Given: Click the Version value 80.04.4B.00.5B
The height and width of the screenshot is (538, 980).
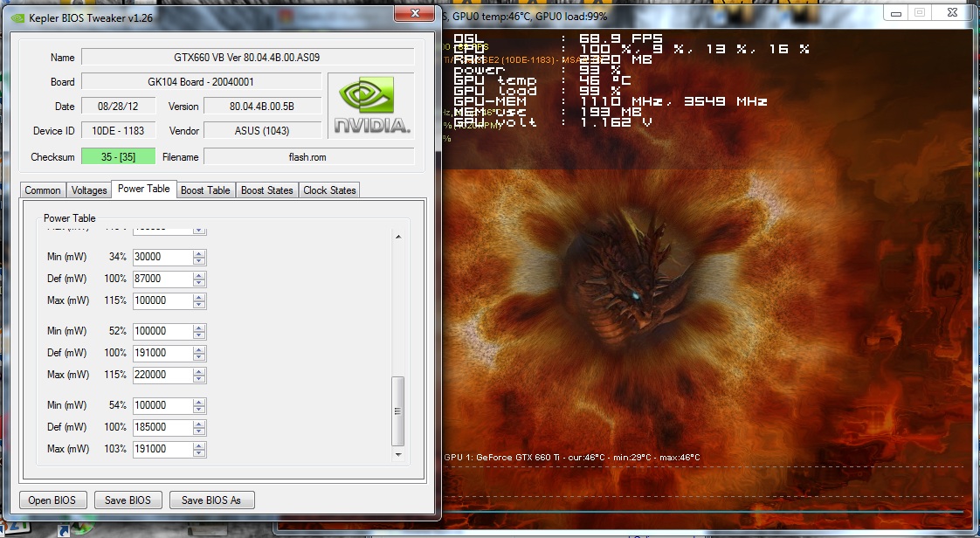Looking at the screenshot, I should (262, 107).
